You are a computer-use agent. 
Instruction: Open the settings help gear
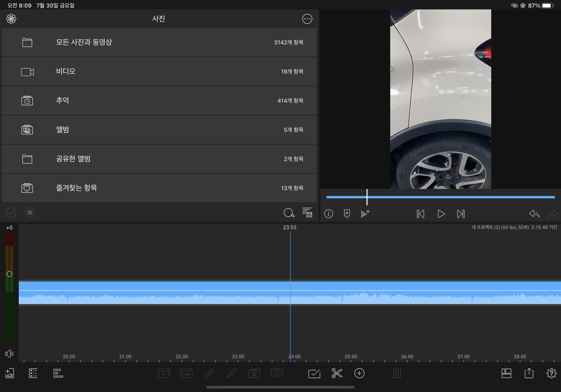point(551,373)
